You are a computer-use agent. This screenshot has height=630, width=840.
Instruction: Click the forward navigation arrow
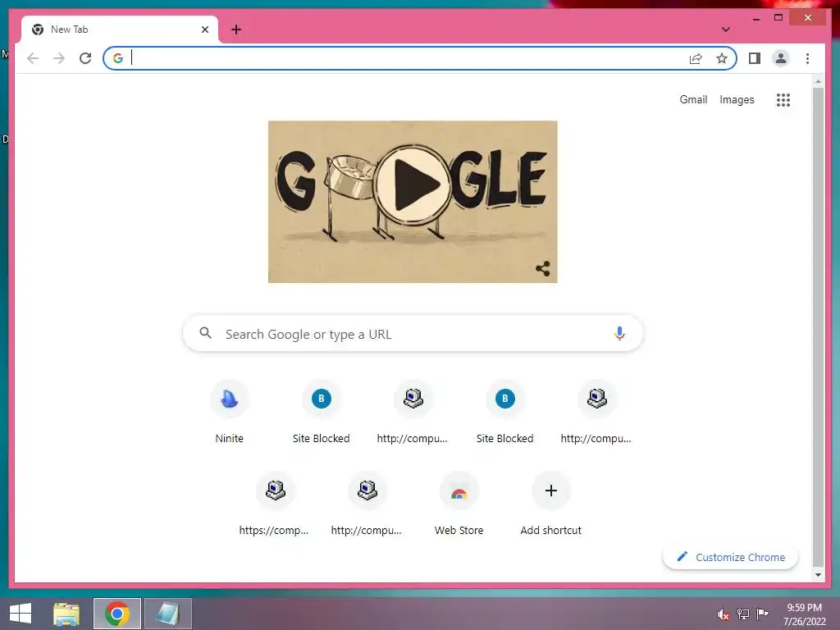pos(59,58)
